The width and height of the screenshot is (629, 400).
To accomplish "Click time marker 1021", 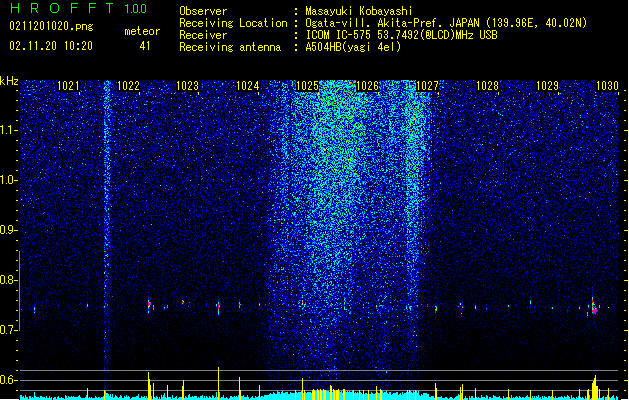I will (x=68, y=86).
